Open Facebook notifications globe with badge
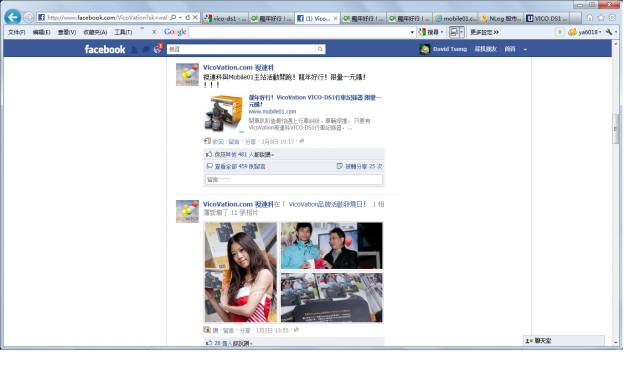 (x=158, y=49)
